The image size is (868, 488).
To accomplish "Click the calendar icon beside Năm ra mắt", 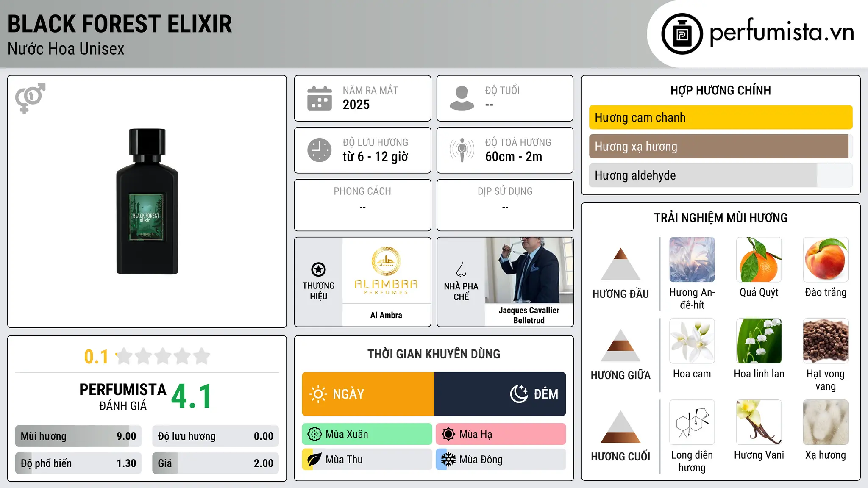I will point(320,98).
